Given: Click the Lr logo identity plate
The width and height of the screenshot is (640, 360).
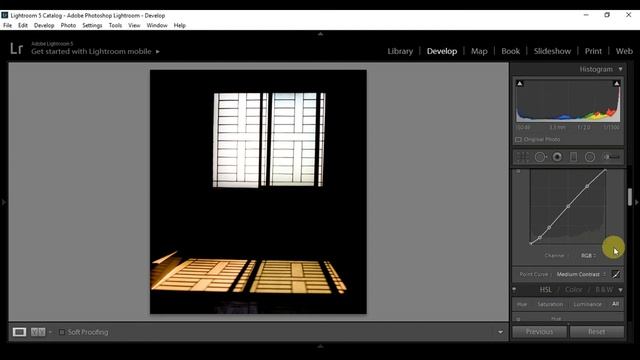Looking at the screenshot, I should [17, 49].
